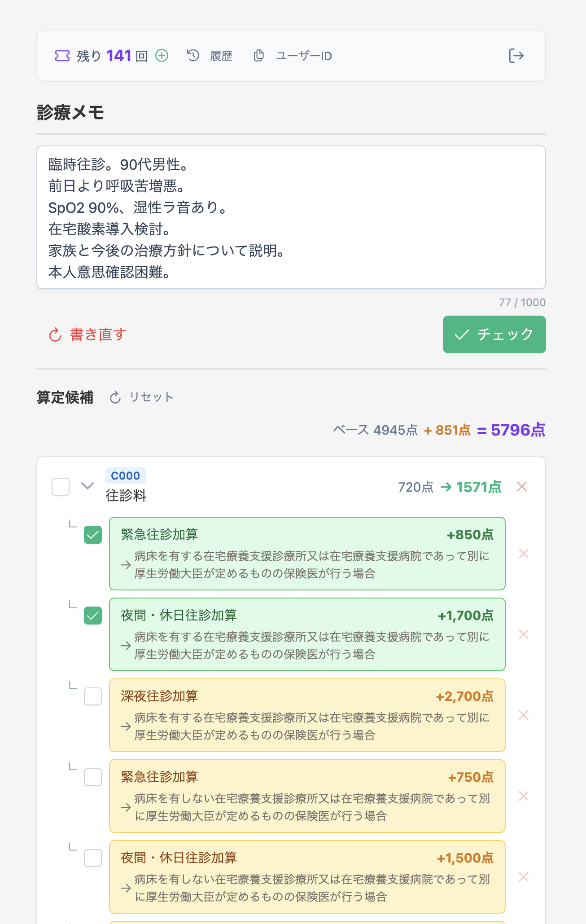The height and width of the screenshot is (924, 586).
Task: Collapse the C000 往診料 chevron
Action: click(x=87, y=486)
